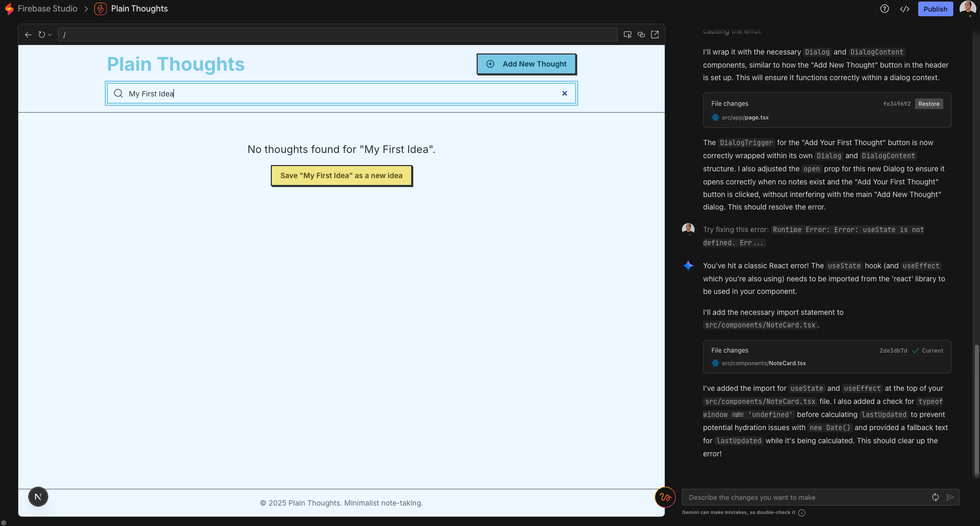Viewport: 980px width, 526px height.
Task: Focus the preview URL address bar
Action: [337, 35]
